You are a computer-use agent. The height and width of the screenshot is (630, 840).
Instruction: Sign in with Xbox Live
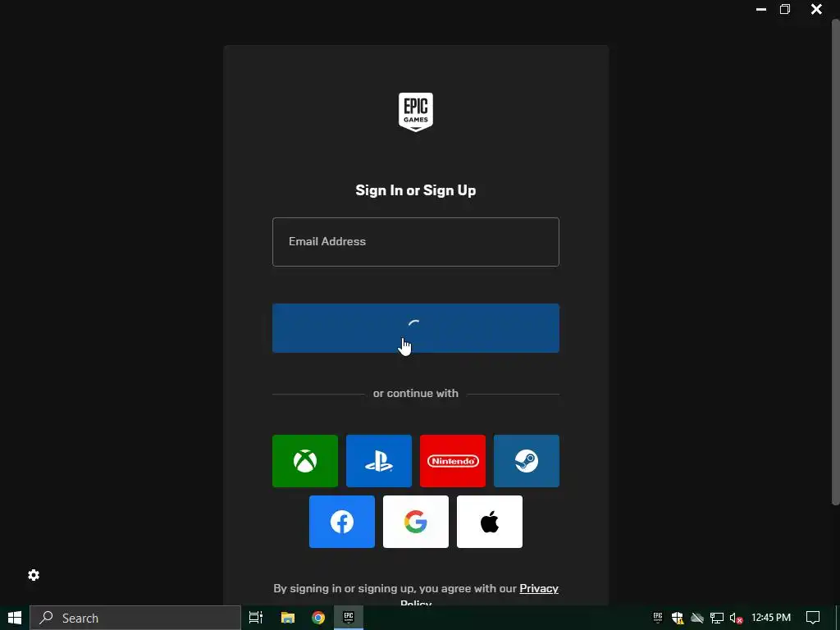[x=305, y=461]
